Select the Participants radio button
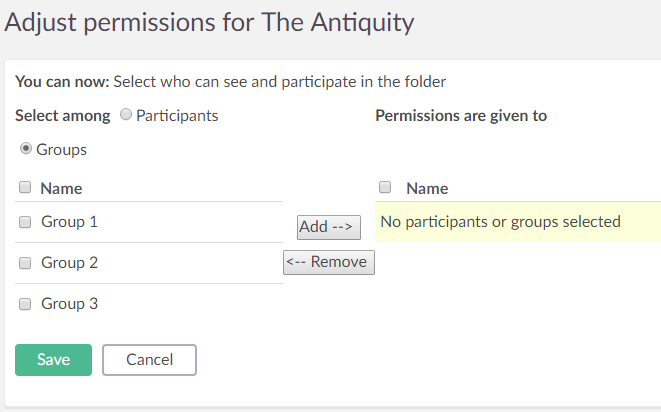Image resolution: width=661 pixels, height=412 pixels. 126,115
